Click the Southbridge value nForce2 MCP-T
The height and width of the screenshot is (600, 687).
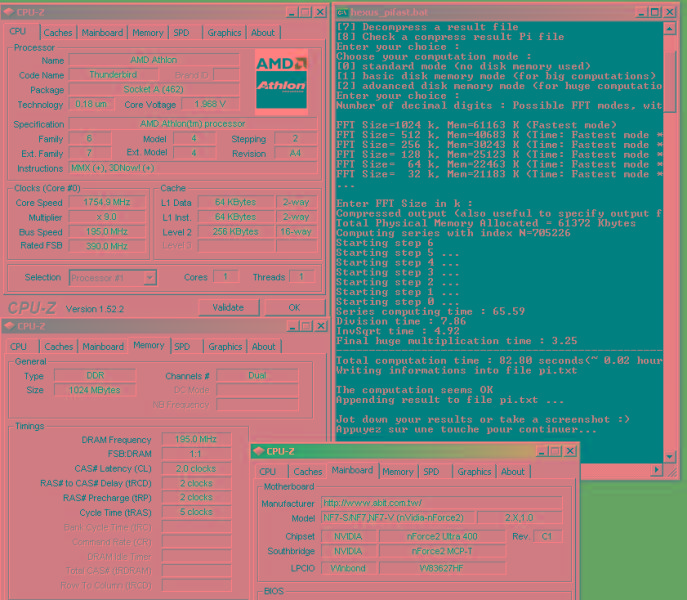coord(442,551)
